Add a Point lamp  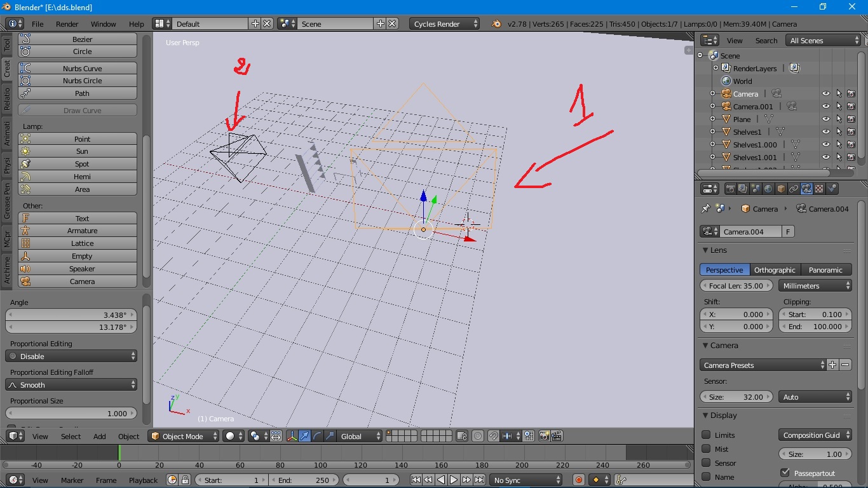pyautogui.click(x=78, y=139)
